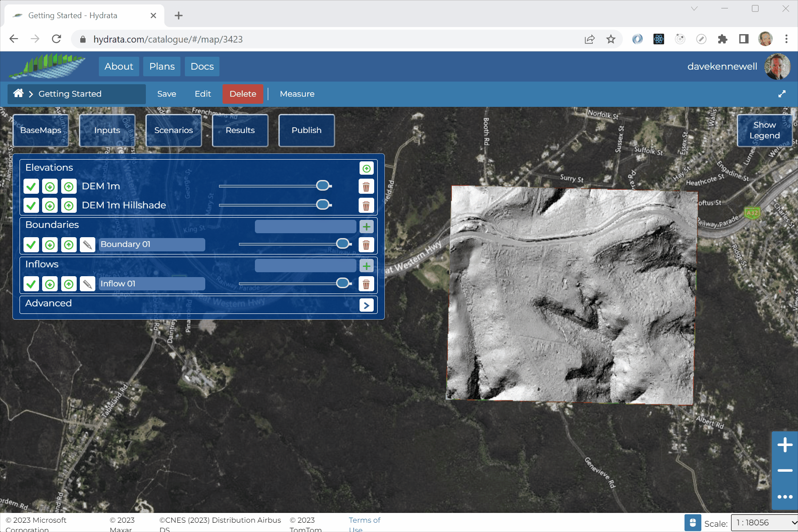Click the pencil edit icon for Boundary 01
This screenshot has height=532, width=798.
[x=87, y=245]
